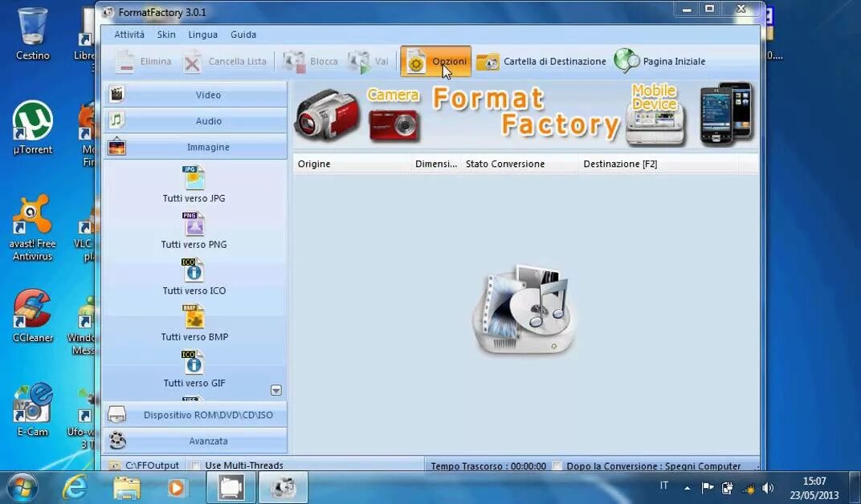Expand the Audio category panel
Screen dimensions: 861x504
pyautogui.click(x=195, y=120)
